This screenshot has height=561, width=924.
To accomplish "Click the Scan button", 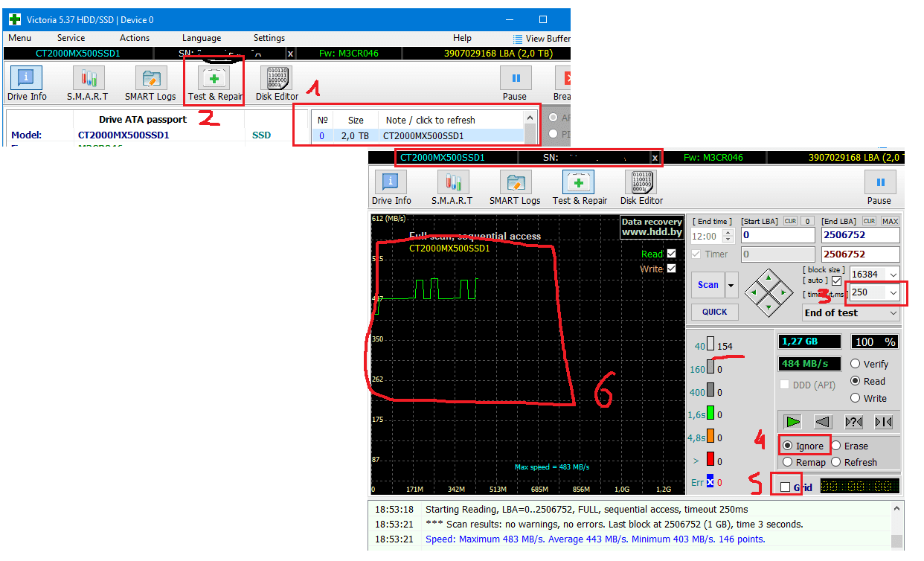I will pyautogui.click(x=708, y=285).
